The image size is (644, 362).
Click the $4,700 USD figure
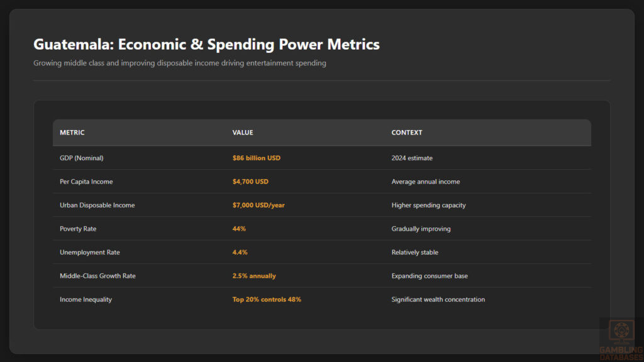click(x=251, y=182)
